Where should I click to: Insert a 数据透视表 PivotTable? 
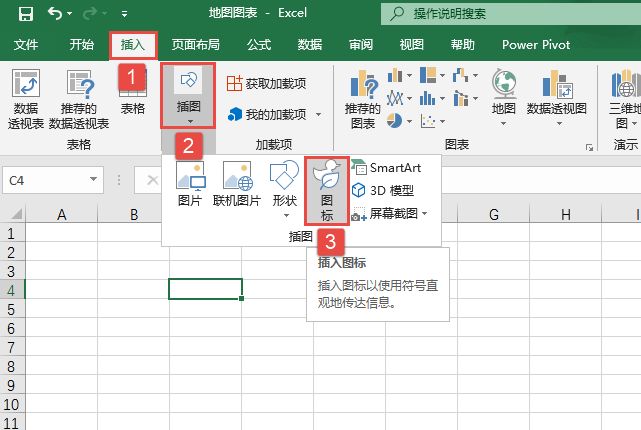[x=26, y=99]
